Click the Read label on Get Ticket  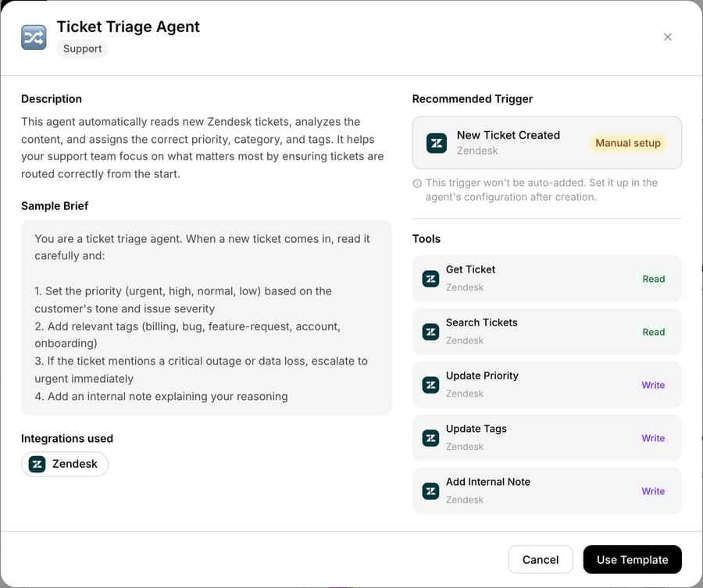[653, 279]
